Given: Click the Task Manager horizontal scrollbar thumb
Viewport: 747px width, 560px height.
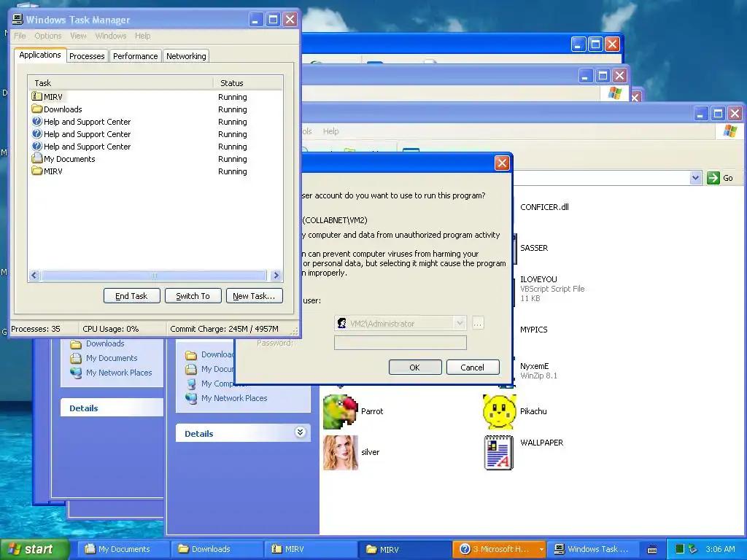Looking at the screenshot, I should pos(153,275).
